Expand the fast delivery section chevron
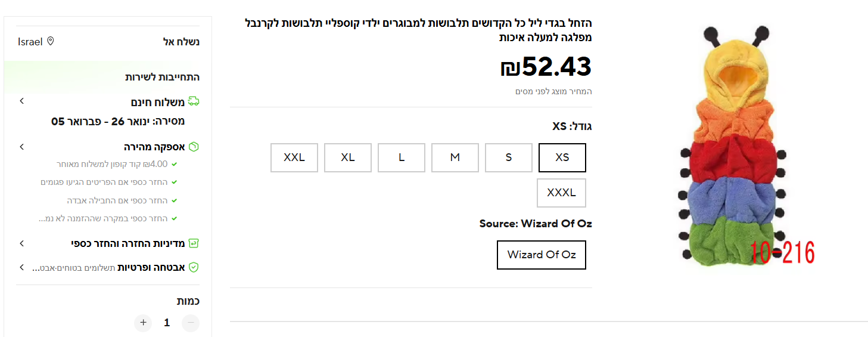Viewport: 868px width, 337px height. click(21, 147)
